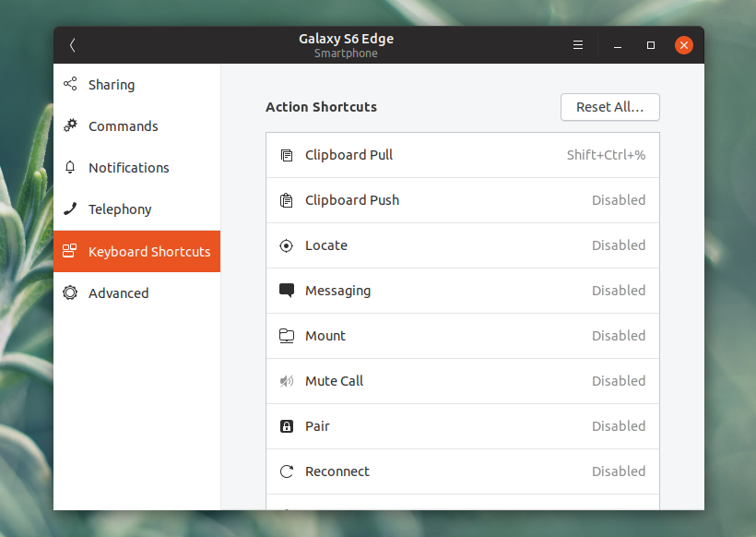Click the Messaging speech bubble icon
756x537 pixels.
(x=287, y=291)
